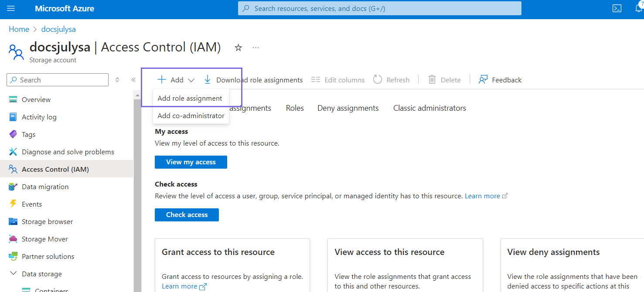Viewport: 644px width, 292px height.
Task: Choose Add role assignment from menu
Action: pos(190,98)
